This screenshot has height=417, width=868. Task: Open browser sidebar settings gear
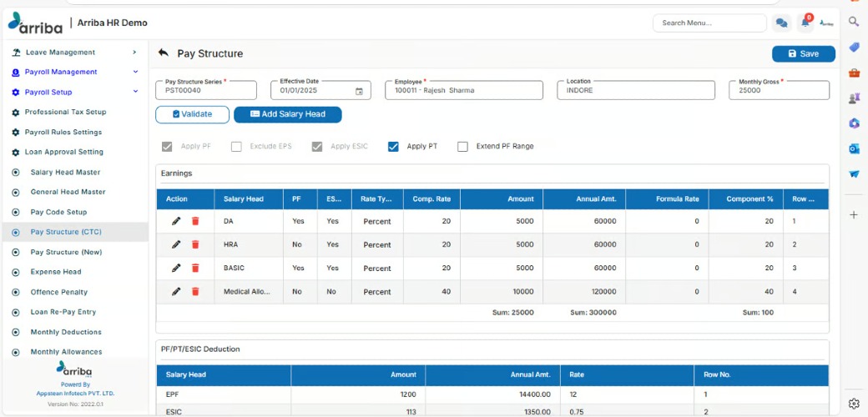854,403
